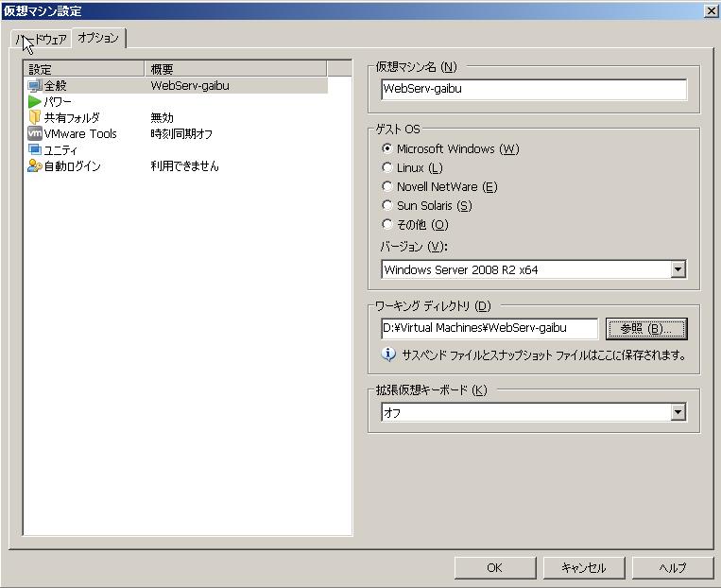Viewport: 721px width, 588px height.
Task: Click the 全般 monitor icon
Action: pyautogui.click(x=34, y=86)
